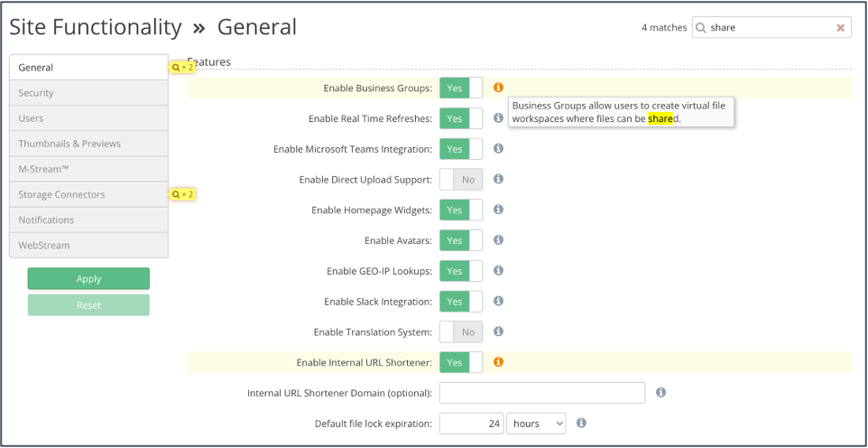Switch to Thumbnails & Previews tab

[x=88, y=144]
